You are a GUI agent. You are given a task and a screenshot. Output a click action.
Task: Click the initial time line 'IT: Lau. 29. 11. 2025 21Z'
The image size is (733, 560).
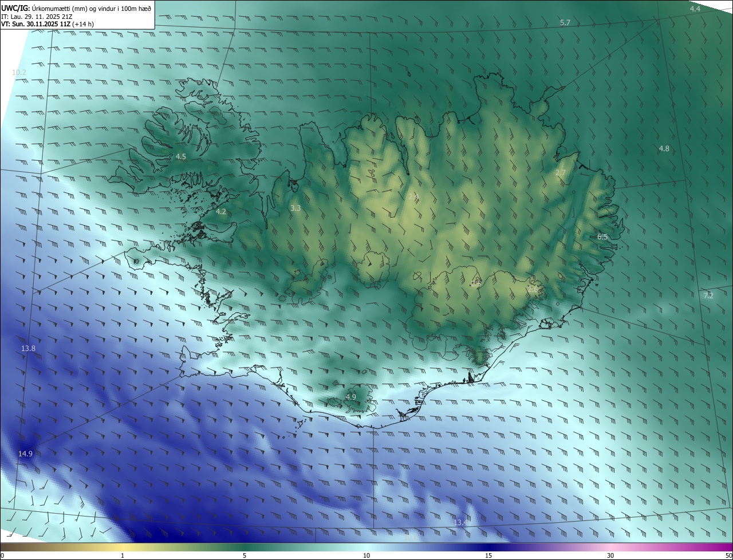(37, 16)
